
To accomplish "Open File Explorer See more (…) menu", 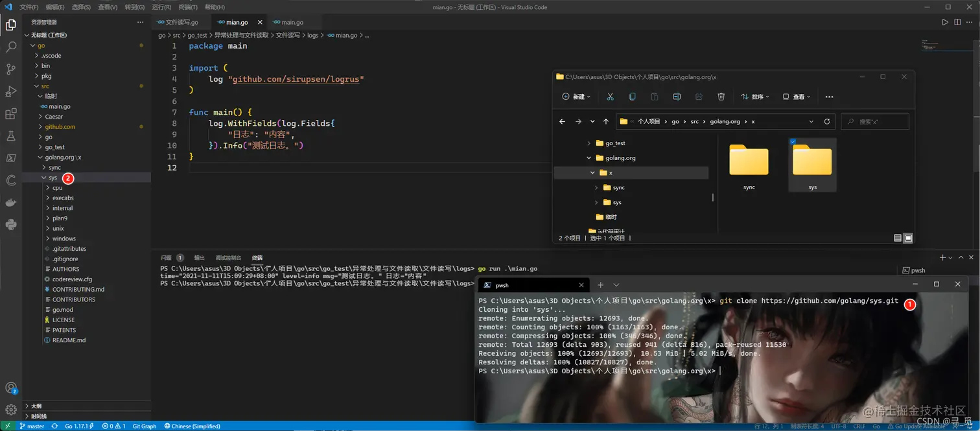I will pyautogui.click(x=829, y=97).
